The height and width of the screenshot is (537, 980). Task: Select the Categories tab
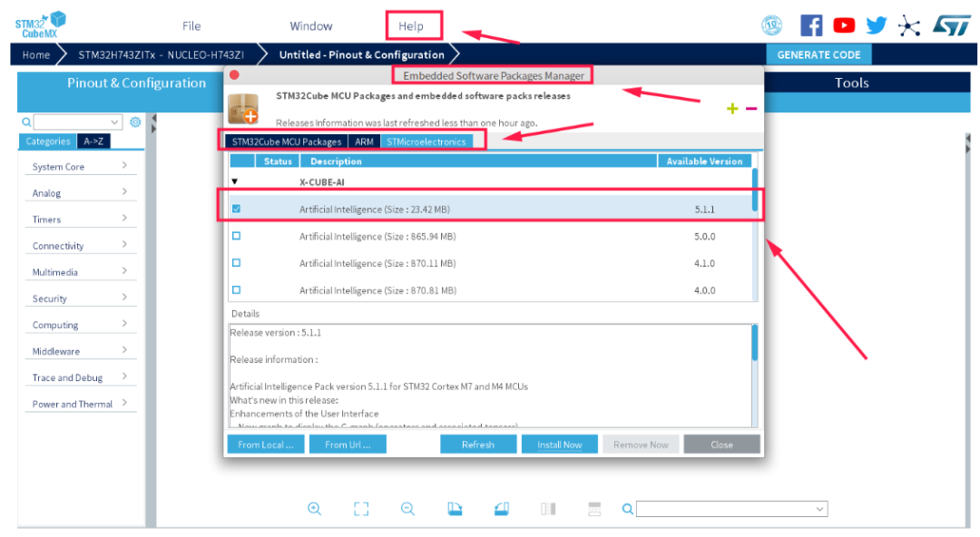point(47,142)
